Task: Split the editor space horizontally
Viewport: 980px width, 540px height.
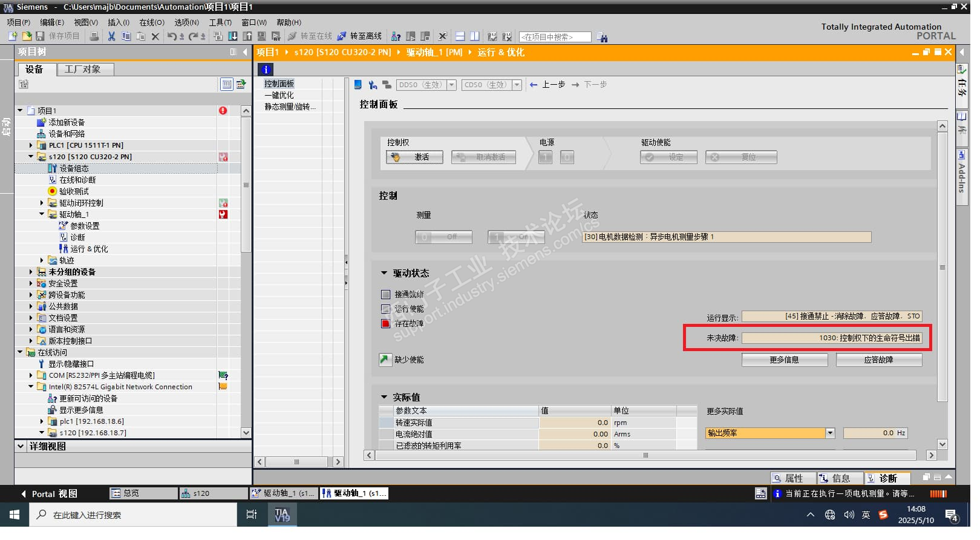Action: 460,36
